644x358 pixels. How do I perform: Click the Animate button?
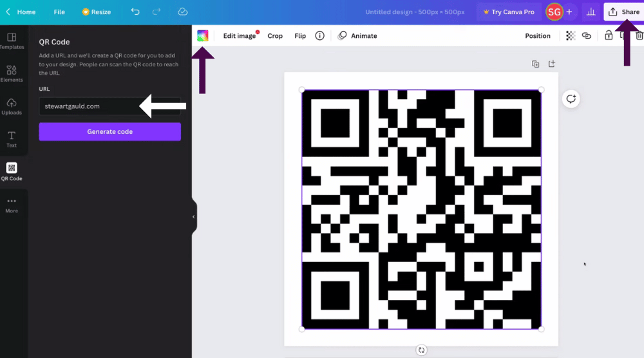pyautogui.click(x=357, y=35)
